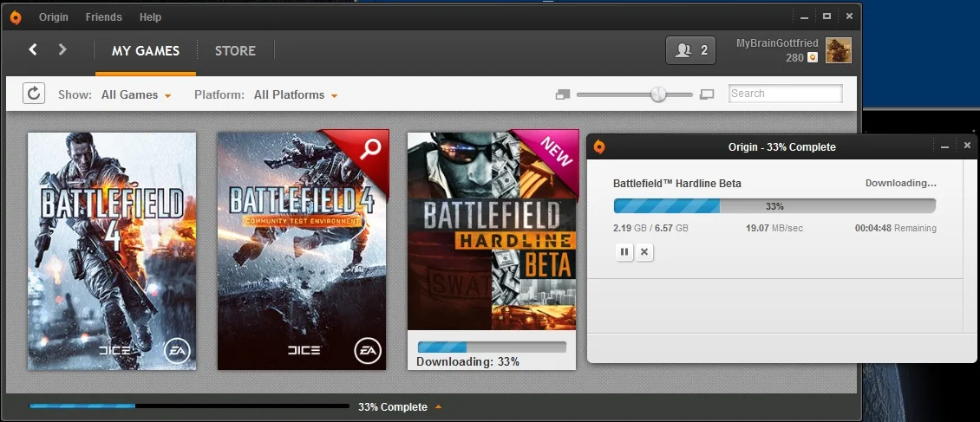Expand download queue arrow beside 33% Complete
The height and width of the screenshot is (422, 980).
(x=438, y=407)
